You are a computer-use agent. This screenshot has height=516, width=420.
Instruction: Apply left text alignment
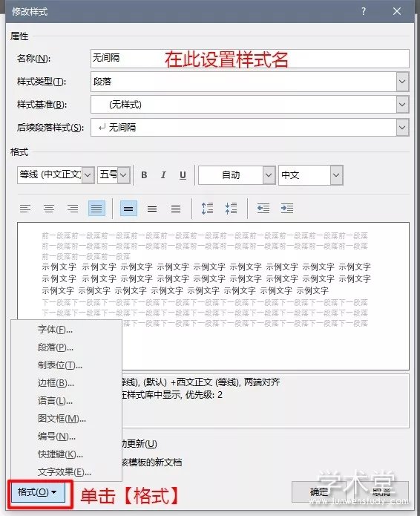point(25,209)
